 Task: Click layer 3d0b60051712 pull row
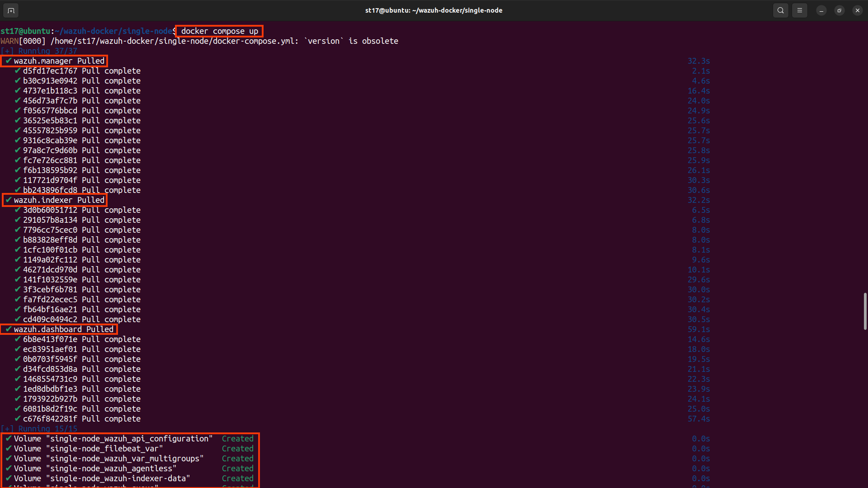coord(77,210)
